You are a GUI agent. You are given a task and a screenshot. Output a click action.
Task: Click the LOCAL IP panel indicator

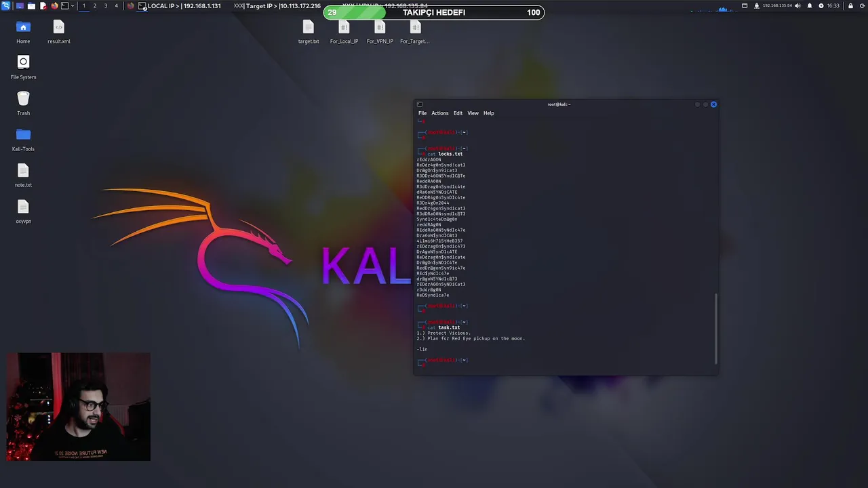[x=184, y=5]
